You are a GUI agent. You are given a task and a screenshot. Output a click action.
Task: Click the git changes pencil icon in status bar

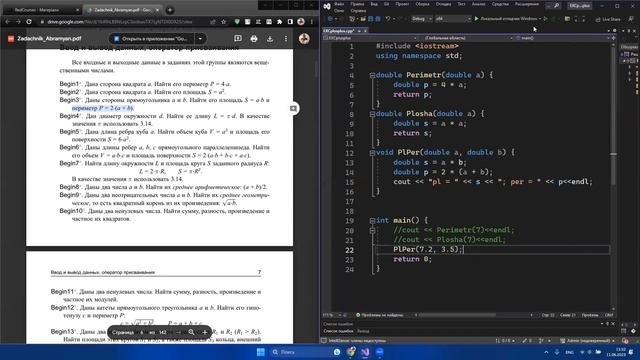pos(524,340)
